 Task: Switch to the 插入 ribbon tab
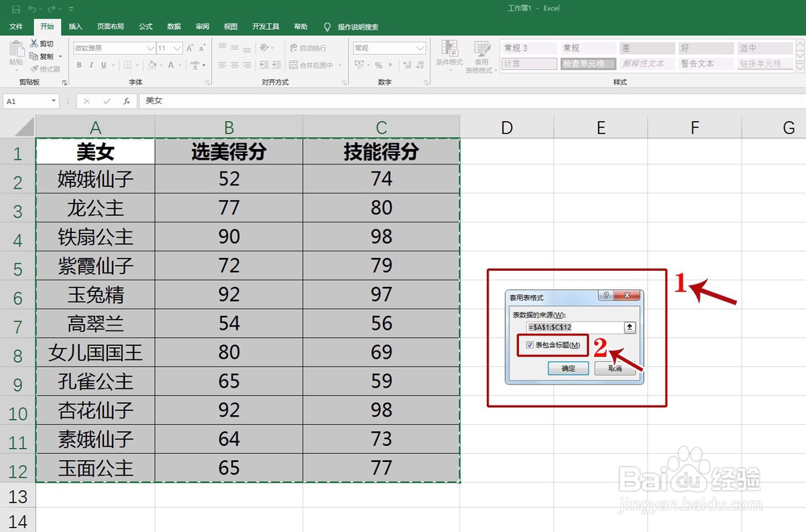coord(76,27)
